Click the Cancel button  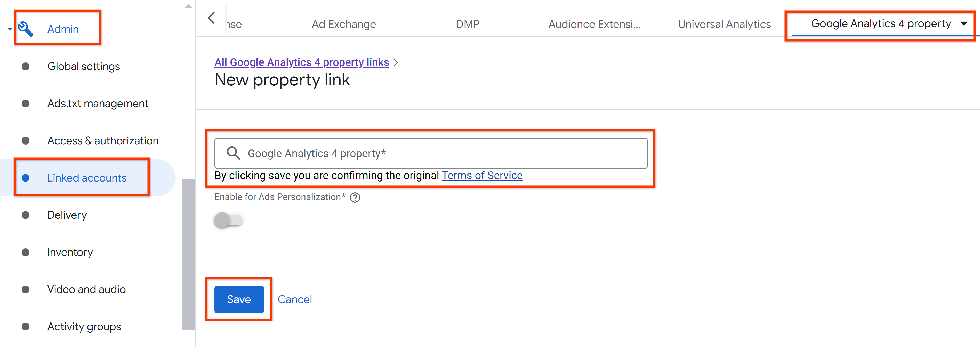click(x=296, y=299)
